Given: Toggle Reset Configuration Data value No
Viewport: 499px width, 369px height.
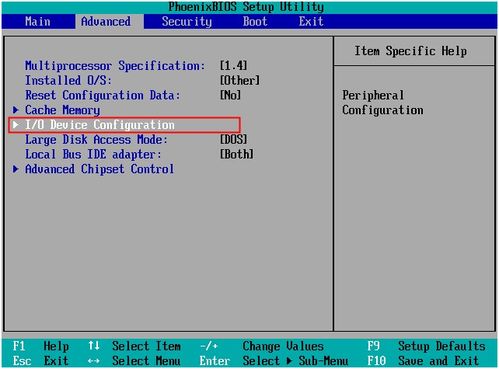Looking at the screenshot, I should [230, 95].
